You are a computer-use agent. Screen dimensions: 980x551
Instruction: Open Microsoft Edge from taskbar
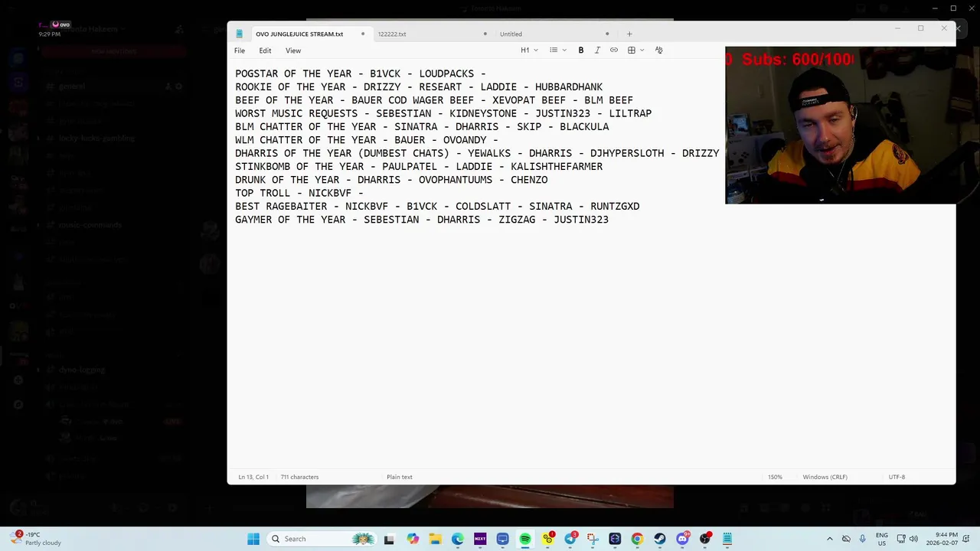click(458, 539)
